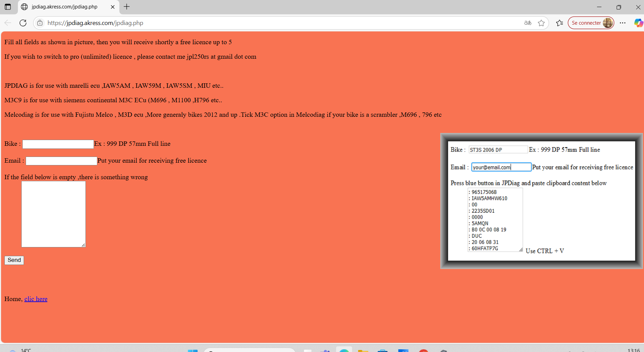Add this page to favorites star
644x352 pixels.
pyautogui.click(x=541, y=23)
